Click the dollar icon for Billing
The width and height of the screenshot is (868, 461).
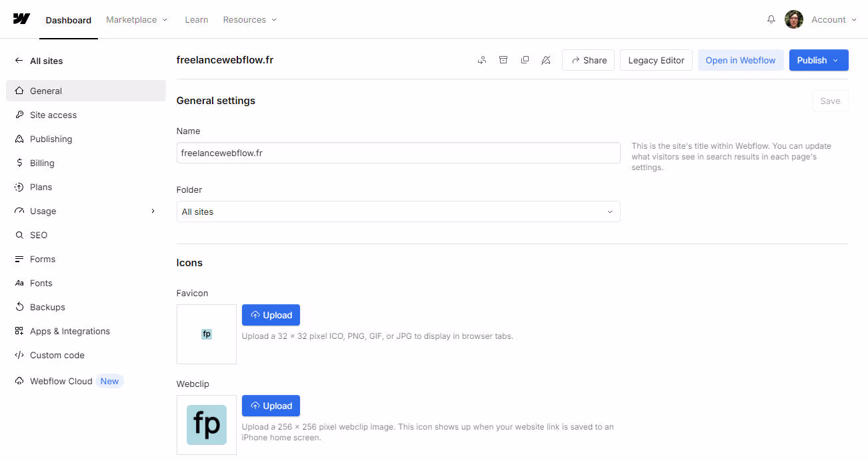tap(19, 163)
